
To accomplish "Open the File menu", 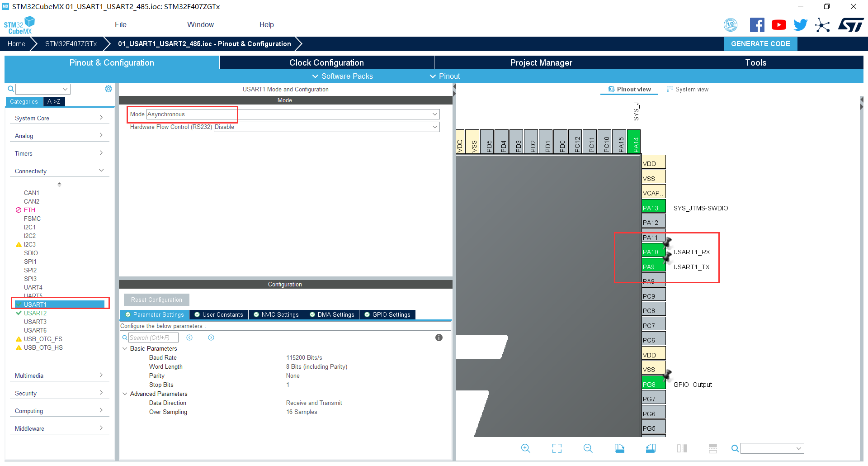I will point(121,24).
